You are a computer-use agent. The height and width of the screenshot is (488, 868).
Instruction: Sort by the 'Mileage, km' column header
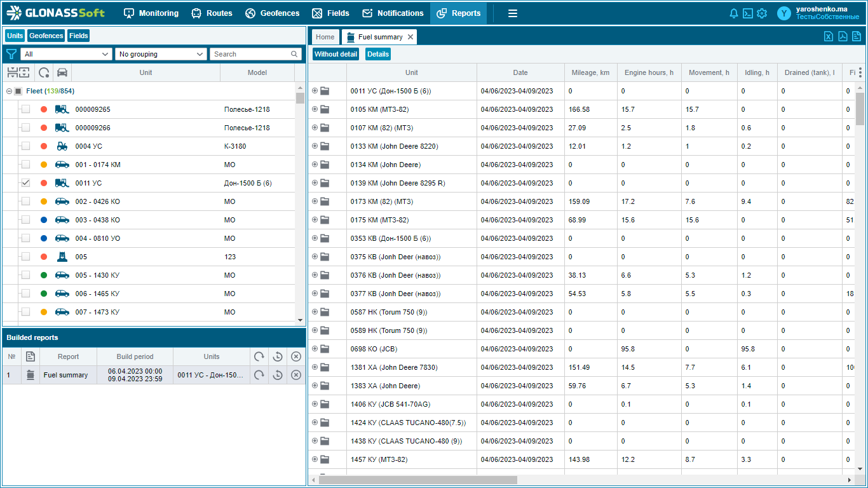pos(590,72)
